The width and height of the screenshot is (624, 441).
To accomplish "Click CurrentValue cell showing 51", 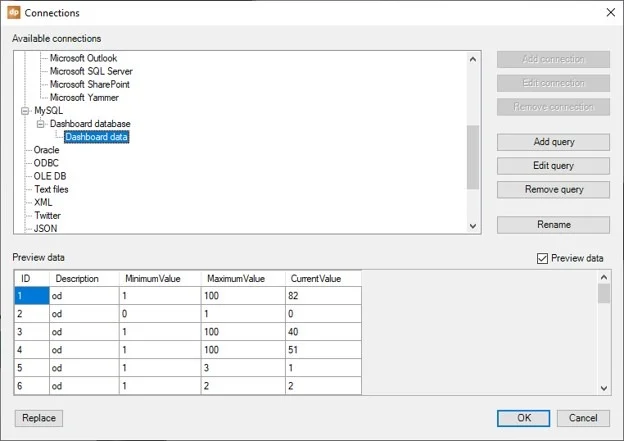I will click(323, 350).
